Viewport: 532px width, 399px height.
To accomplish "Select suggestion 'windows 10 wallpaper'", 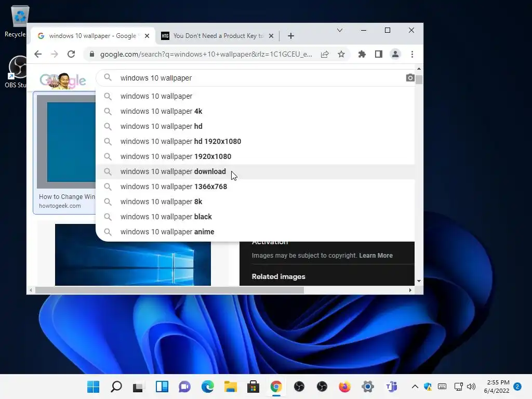I will [255, 96].
